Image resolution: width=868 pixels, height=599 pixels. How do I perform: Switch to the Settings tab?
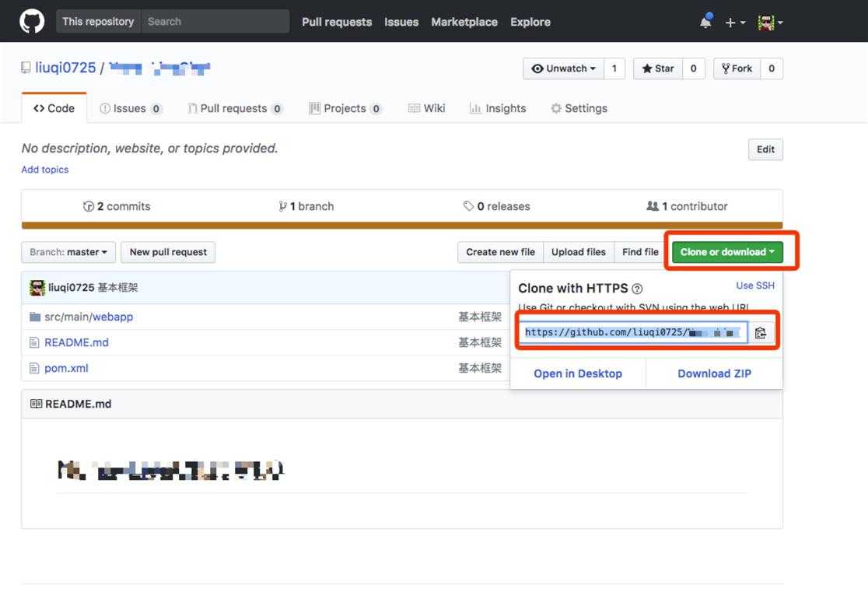(x=579, y=108)
